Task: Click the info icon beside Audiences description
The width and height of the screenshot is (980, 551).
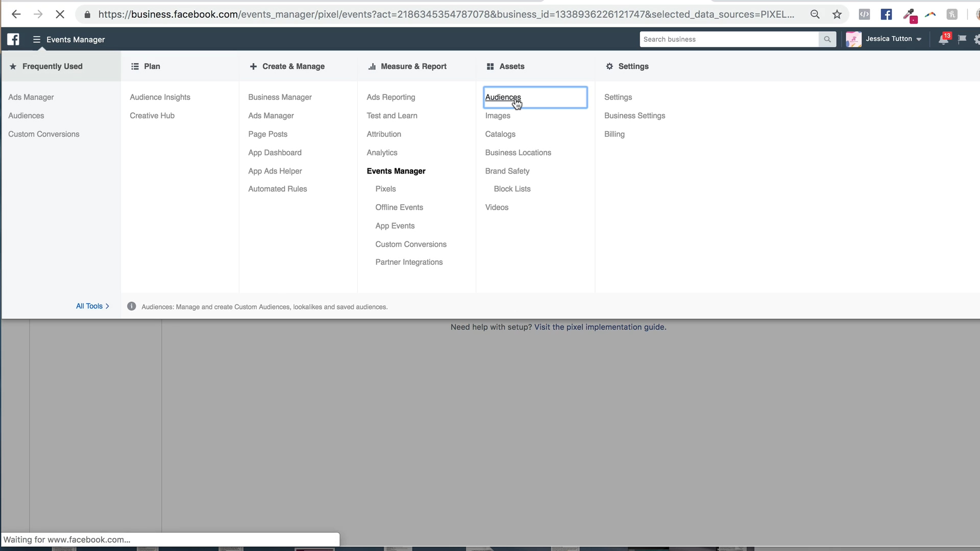Action: pyautogui.click(x=132, y=306)
